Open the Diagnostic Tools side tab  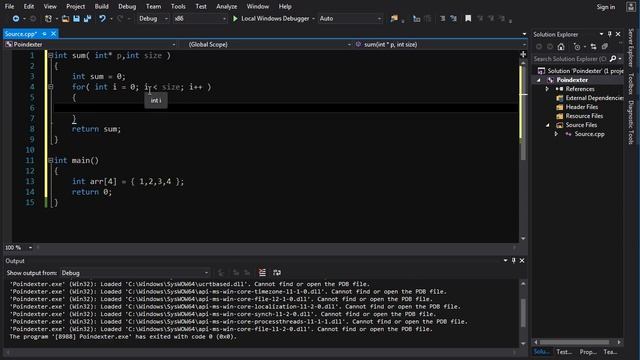click(631, 122)
